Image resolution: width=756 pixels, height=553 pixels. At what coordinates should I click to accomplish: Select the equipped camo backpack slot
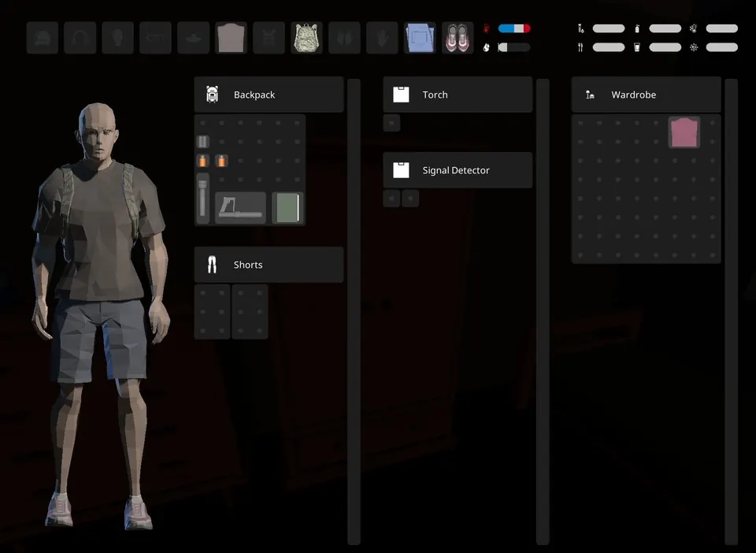pos(306,38)
